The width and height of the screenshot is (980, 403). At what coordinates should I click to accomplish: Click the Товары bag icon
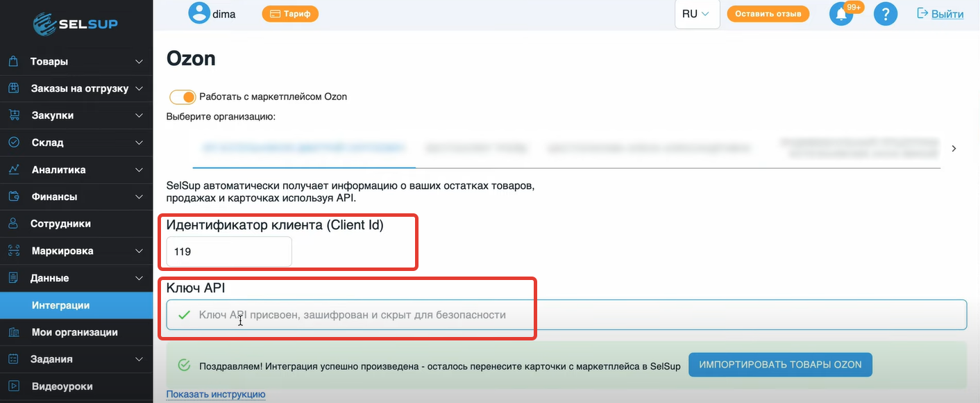pos(13,61)
